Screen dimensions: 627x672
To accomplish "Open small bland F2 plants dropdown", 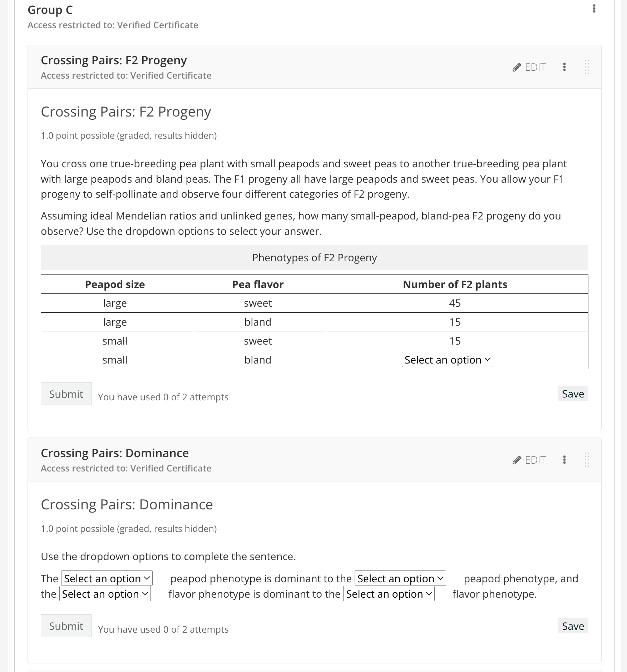I will pyautogui.click(x=447, y=360).
